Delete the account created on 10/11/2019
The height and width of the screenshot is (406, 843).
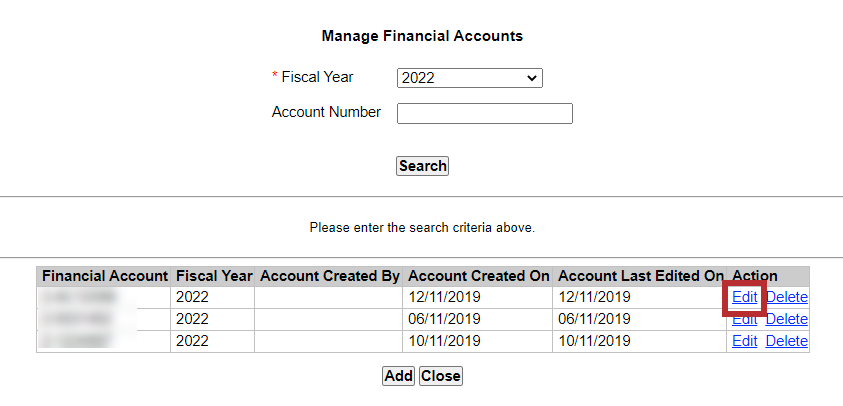786,341
